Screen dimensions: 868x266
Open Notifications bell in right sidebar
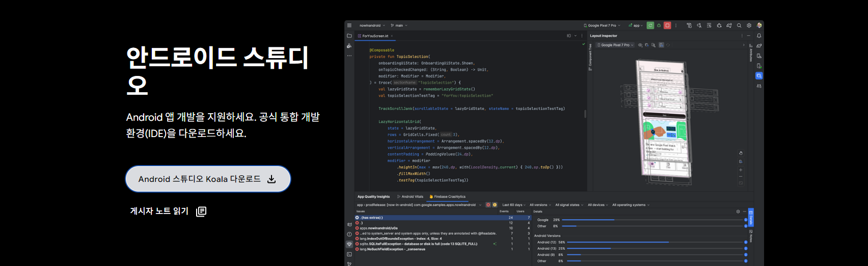click(x=759, y=36)
